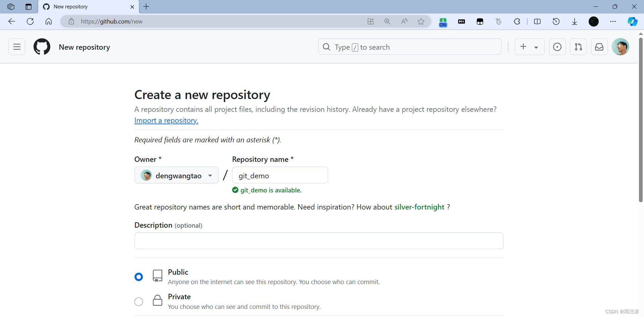
Task: Open the workspaces icon in title bar
Action: [x=11, y=7]
